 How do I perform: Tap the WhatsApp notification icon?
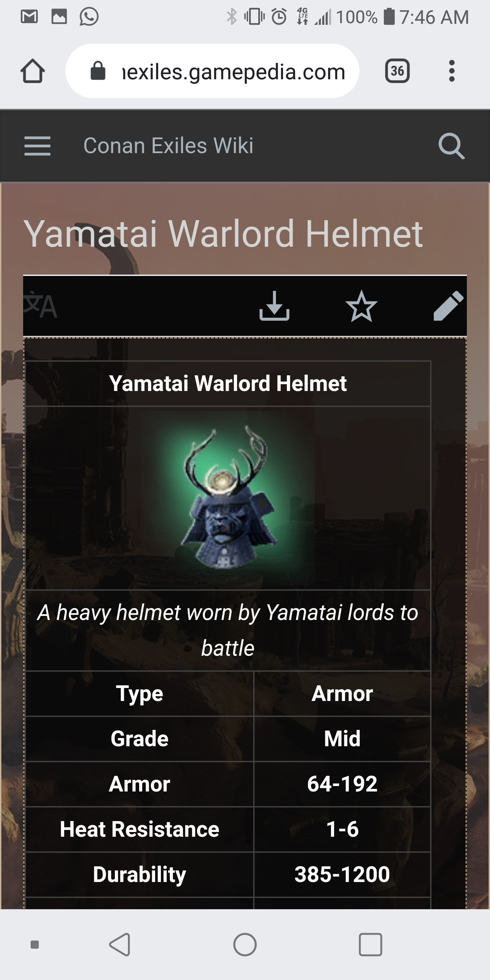coord(89,17)
